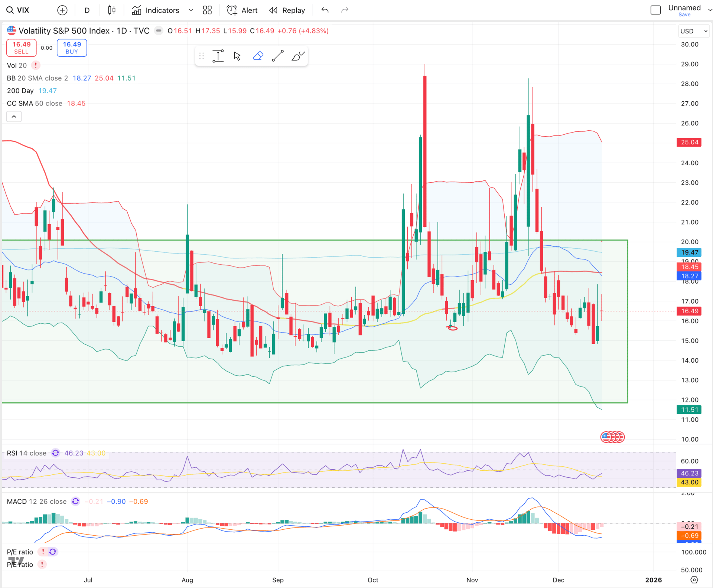Open the candlestick chart style selector

[111, 10]
